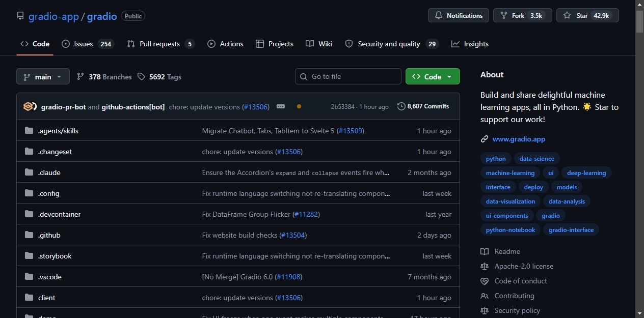Click the heart icon for Code of conduct
The height and width of the screenshot is (318, 644).
tap(485, 281)
